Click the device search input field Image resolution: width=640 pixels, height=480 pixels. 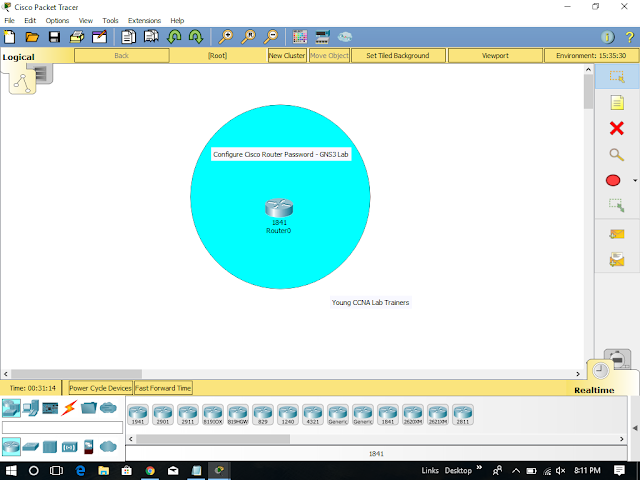pyautogui.click(x=62, y=427)
